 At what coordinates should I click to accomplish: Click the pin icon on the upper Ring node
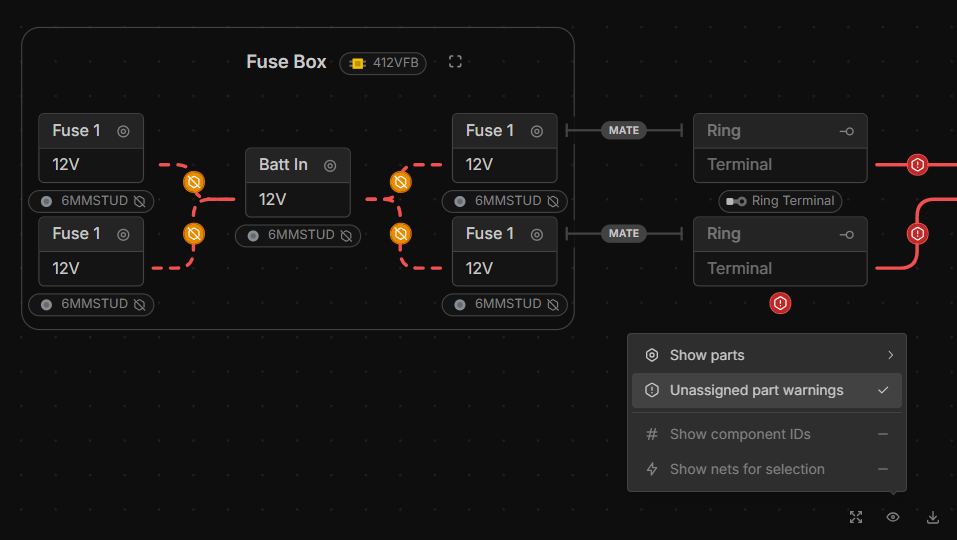(x=847, y=131)
